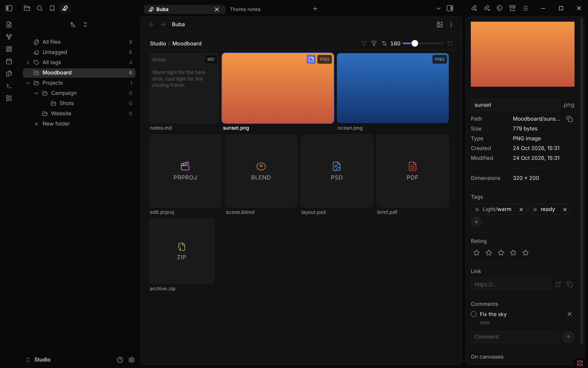The height and width of the screenshot is (368, 588).
Task: Set rating to one star
Action: coord(477,253)
